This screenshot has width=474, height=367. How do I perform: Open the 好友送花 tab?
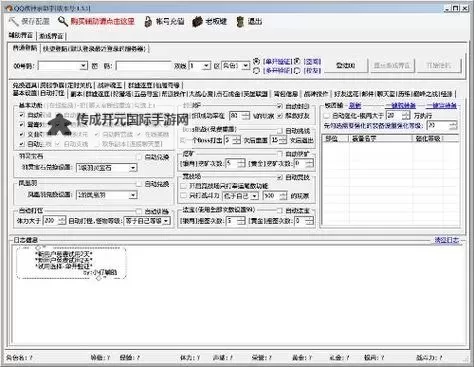point(347,94)
